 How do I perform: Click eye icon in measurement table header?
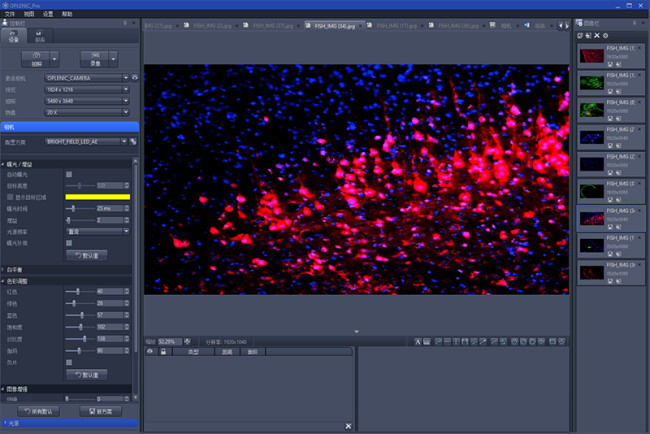150,352
